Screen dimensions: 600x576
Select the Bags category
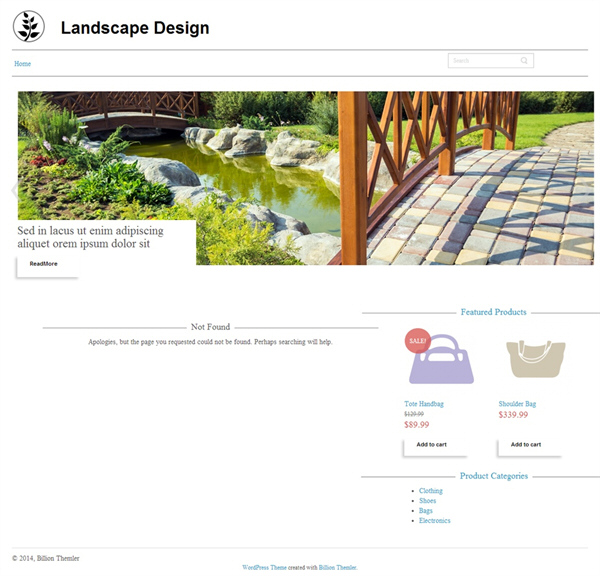pos(426,511)
